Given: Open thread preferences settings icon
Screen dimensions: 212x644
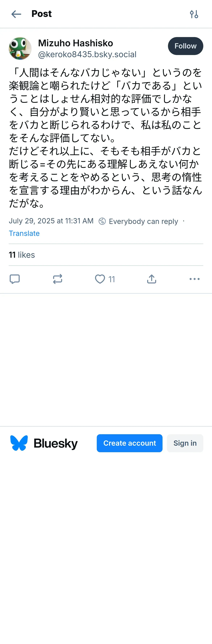Looking at the screenshot, I should point(194,14).
